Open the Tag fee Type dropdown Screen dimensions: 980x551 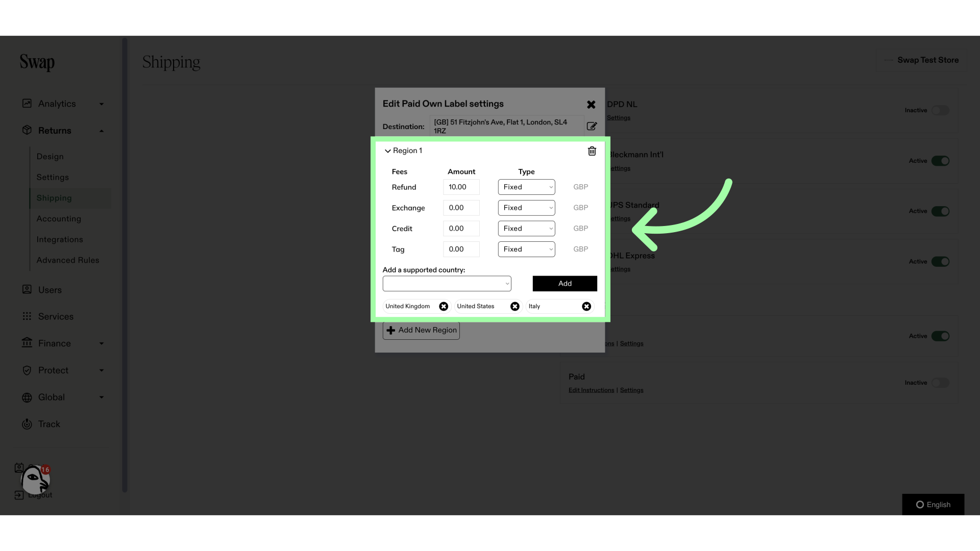click(526, 249)
